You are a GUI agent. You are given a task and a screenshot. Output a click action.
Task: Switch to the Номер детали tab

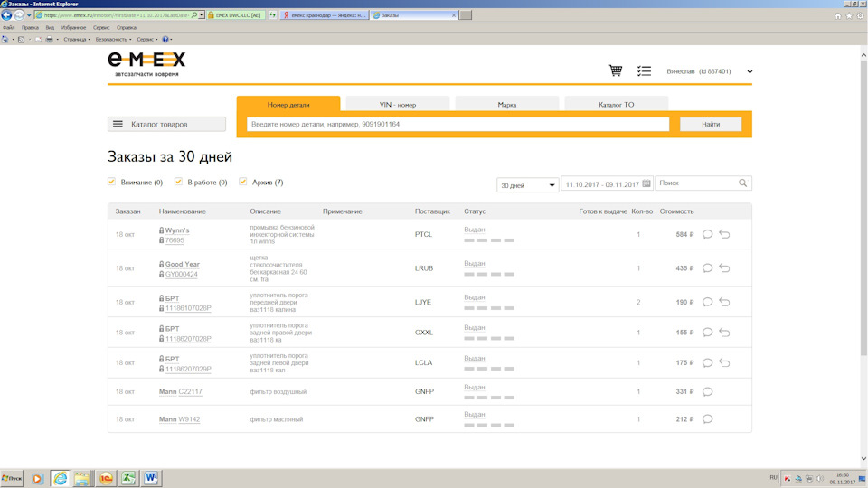click(x=288, y=104)
